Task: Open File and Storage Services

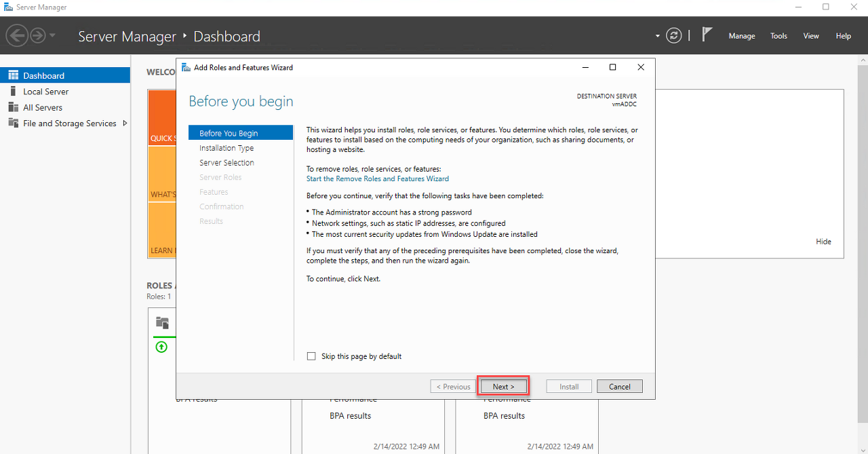Action: pyautogui.click(x=65, y=124)
